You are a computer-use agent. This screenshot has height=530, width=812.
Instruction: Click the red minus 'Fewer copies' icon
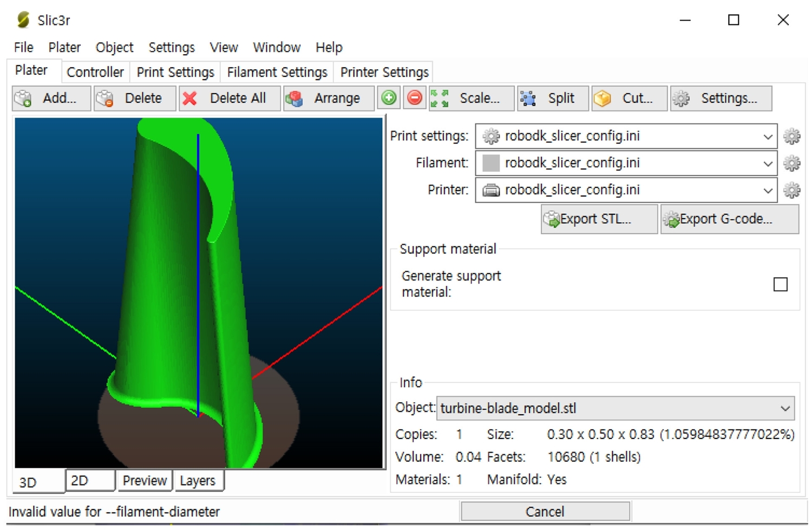point(415,98)
